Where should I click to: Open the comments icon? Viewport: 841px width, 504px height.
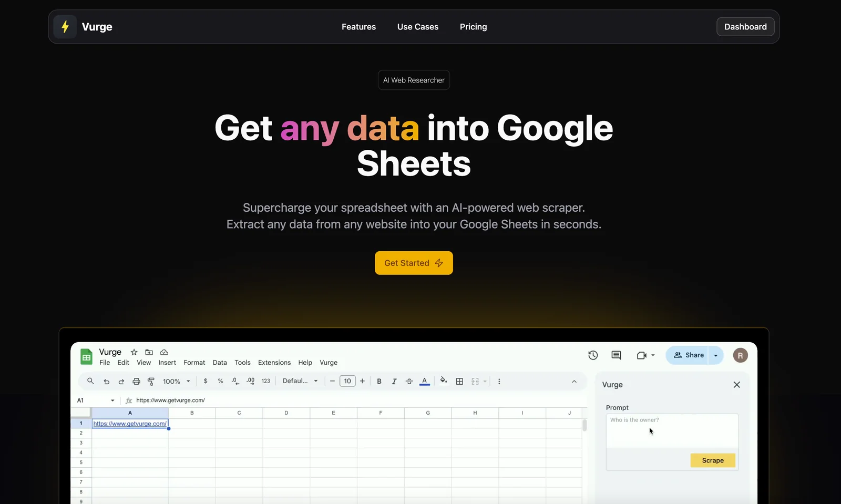[616, 355]
